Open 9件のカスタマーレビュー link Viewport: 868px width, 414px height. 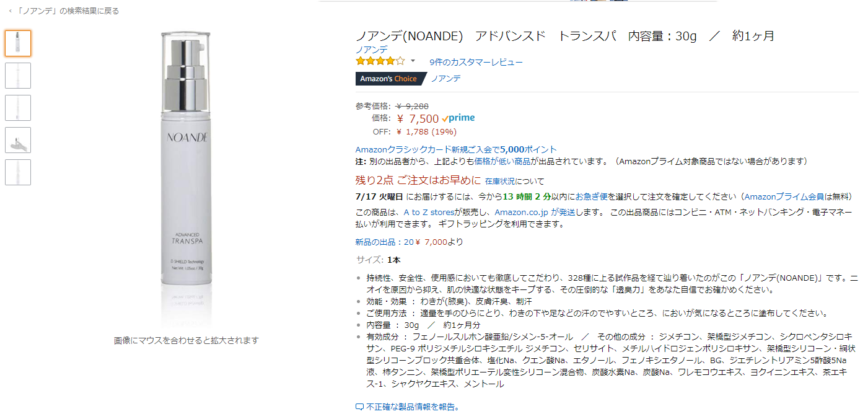(476, 62)
